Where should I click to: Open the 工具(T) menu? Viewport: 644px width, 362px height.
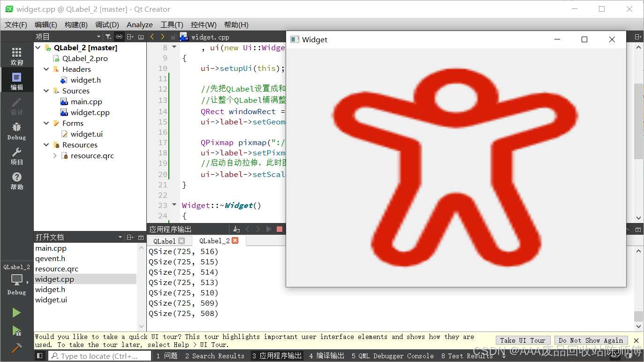pos(172,24)
